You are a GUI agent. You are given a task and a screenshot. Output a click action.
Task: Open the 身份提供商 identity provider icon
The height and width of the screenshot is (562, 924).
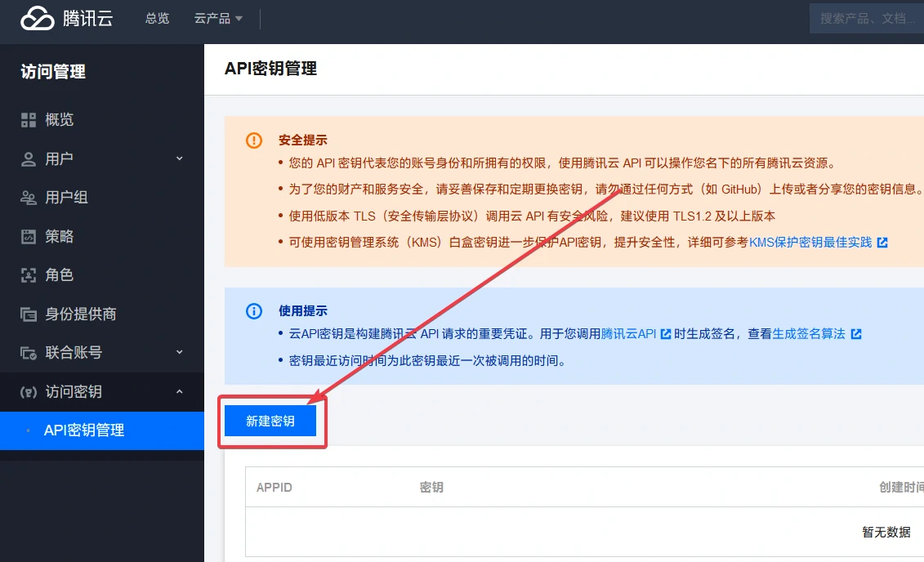[x=29, y=314]
